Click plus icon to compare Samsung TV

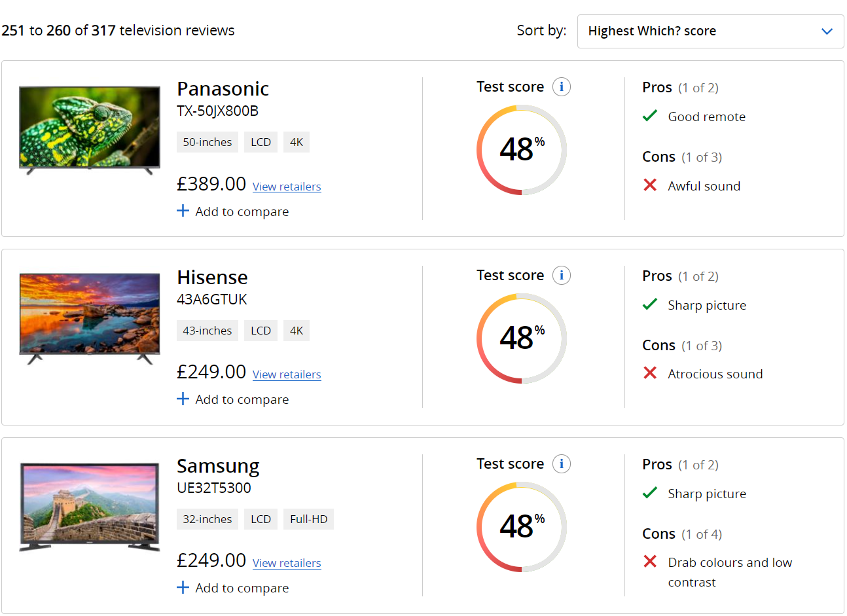click(x=183, y=588)
